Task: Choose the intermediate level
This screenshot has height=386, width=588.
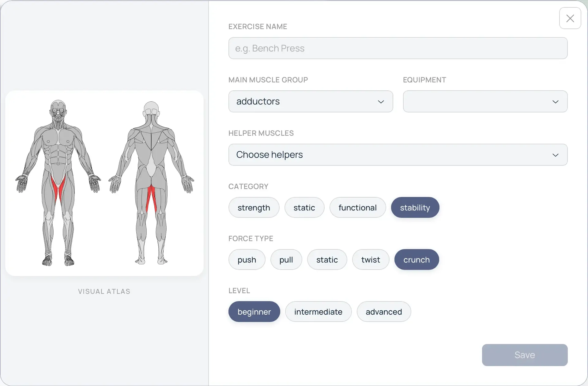Action: click(x=318, y=312)
